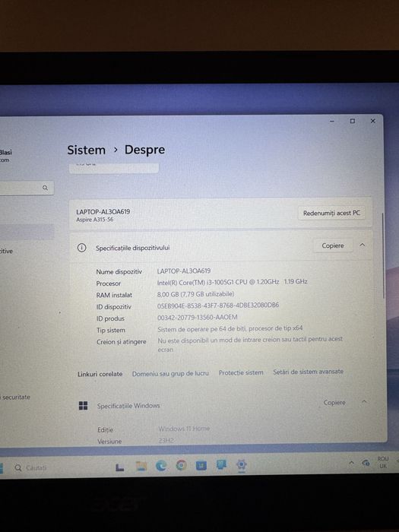Open Domeniu sau grup de lucru link
Viewport: 399px width, 532px height.
pyautogui.click(x=170, y=374)
